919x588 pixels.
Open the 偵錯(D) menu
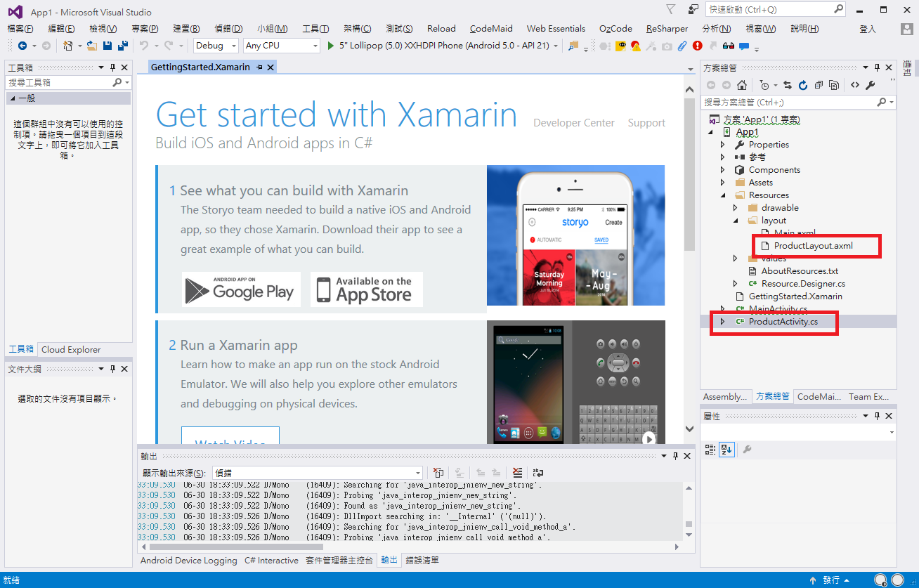[228, 29]
